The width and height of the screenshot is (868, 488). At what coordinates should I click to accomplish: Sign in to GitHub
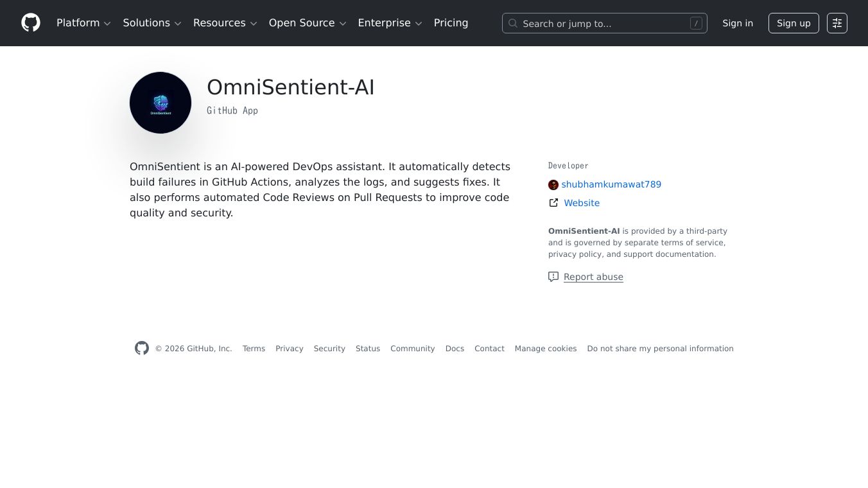click(x=738, y=23)
